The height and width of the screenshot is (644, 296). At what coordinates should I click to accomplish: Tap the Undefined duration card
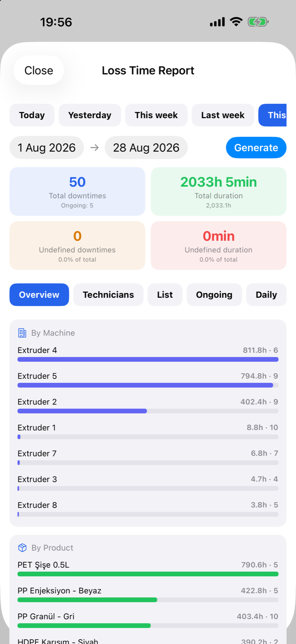[x=219, y=246]
